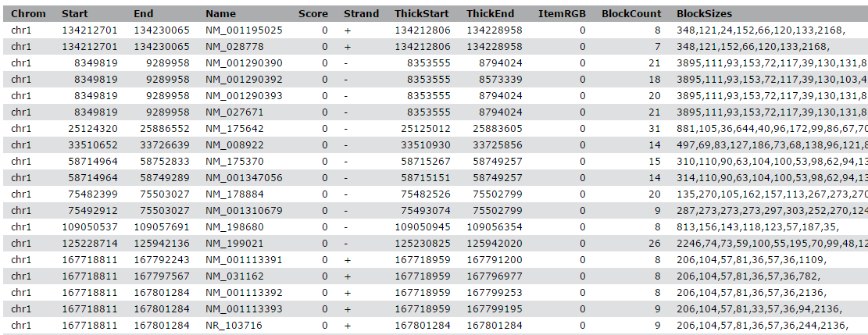Image resolution: width=868 pixels, height=335 pixels.
Task: Click the block count cell showing 31
Action: tap(655, 129)
